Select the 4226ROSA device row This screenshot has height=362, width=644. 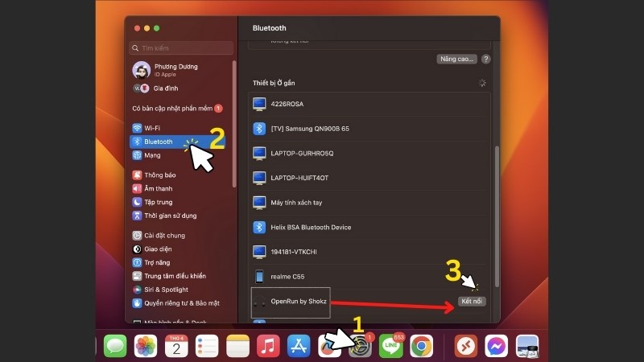pos(369,104)
